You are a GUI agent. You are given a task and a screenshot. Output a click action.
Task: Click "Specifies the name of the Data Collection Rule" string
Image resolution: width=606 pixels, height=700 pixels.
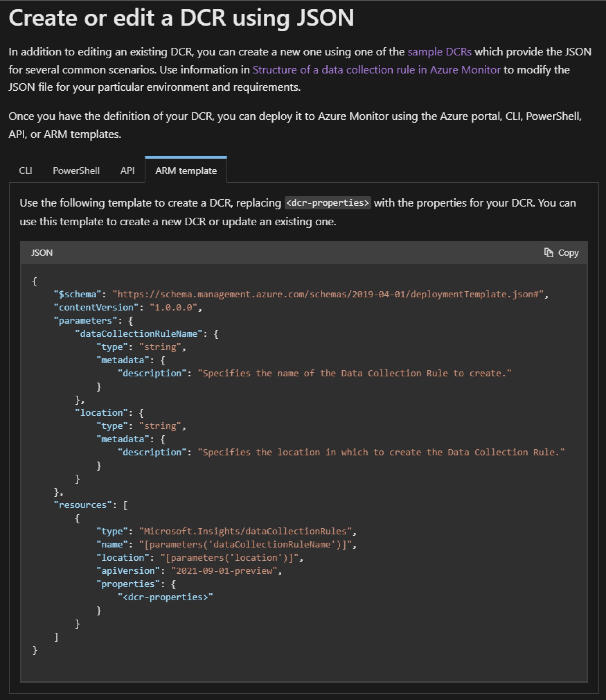pyautogui.click(x=355, y=373)
